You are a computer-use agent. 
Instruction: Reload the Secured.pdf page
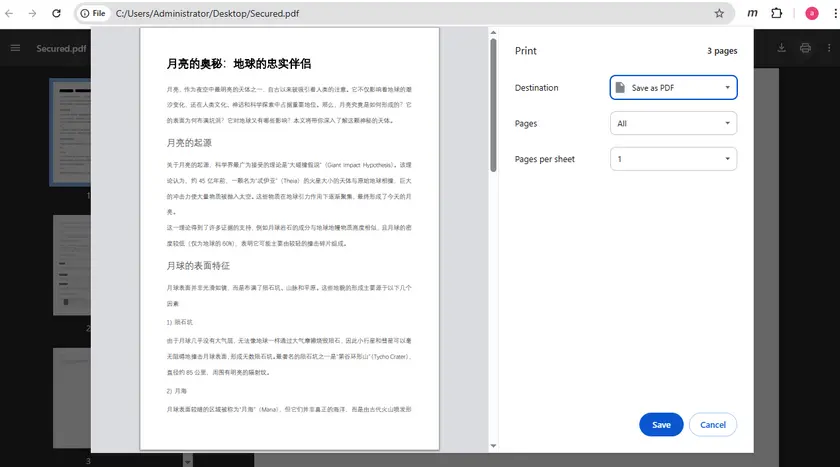pyautogui.click(x=56, y=13)
